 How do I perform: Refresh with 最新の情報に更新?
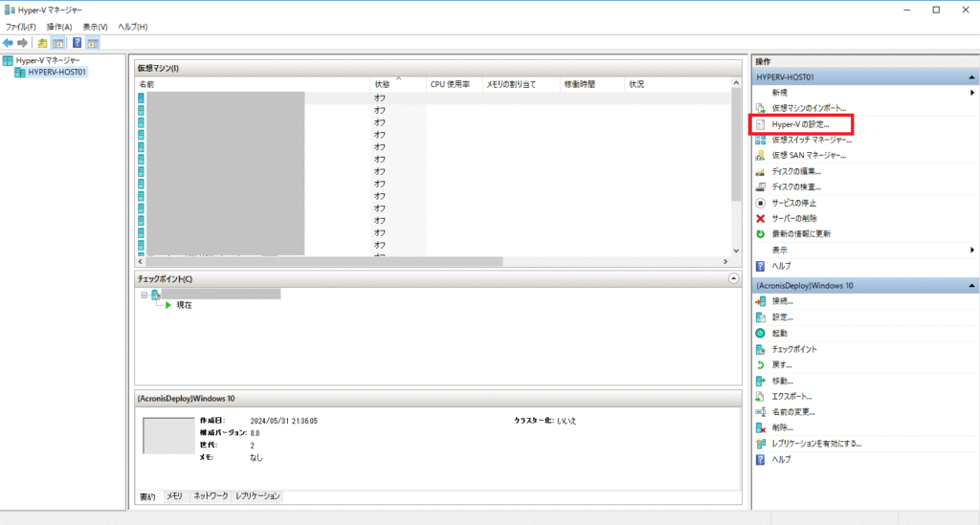point(801,234)
